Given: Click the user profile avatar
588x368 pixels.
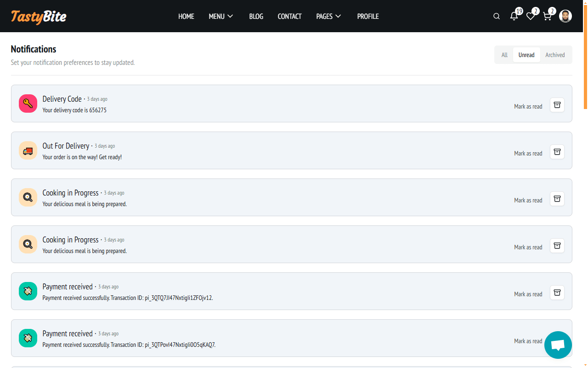Looking at the screenshot, I should [x=565, y=17].
